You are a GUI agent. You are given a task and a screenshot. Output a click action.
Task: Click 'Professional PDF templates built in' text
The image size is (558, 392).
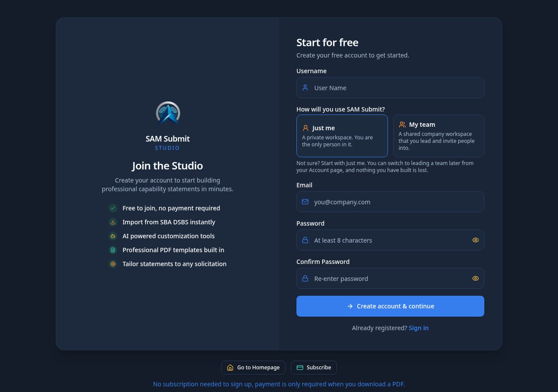(x=174, y=250)
